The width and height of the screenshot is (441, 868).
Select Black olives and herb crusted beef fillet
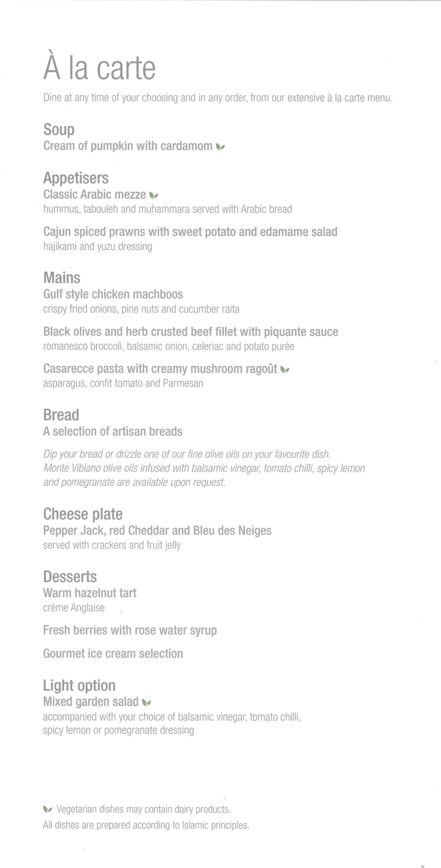(190, 332)
